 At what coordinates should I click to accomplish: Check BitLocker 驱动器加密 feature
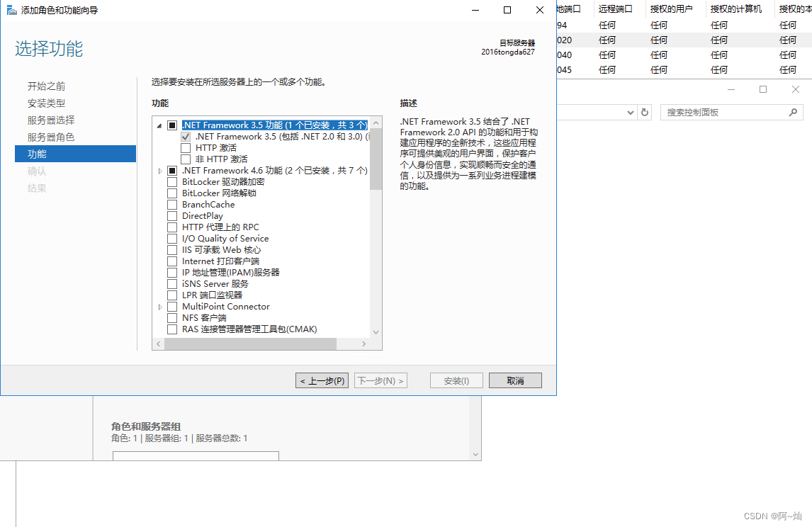171,181
